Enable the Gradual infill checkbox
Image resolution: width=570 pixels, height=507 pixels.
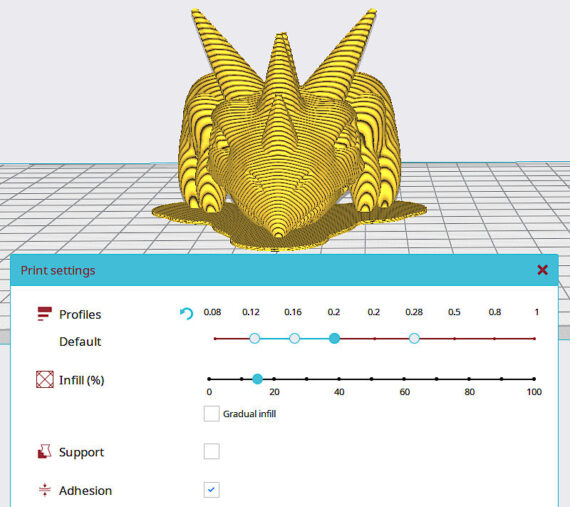click(x=212, y=414)
